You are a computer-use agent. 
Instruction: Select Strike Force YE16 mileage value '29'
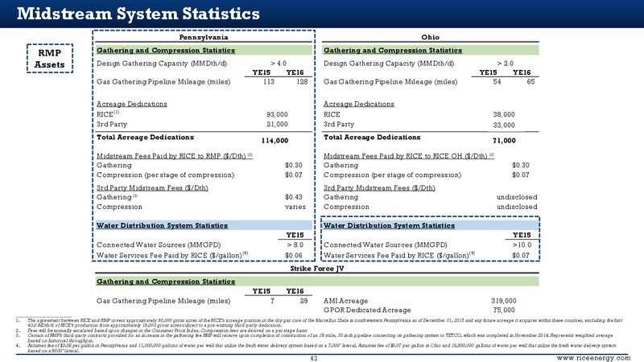click(x=303, y=301)
